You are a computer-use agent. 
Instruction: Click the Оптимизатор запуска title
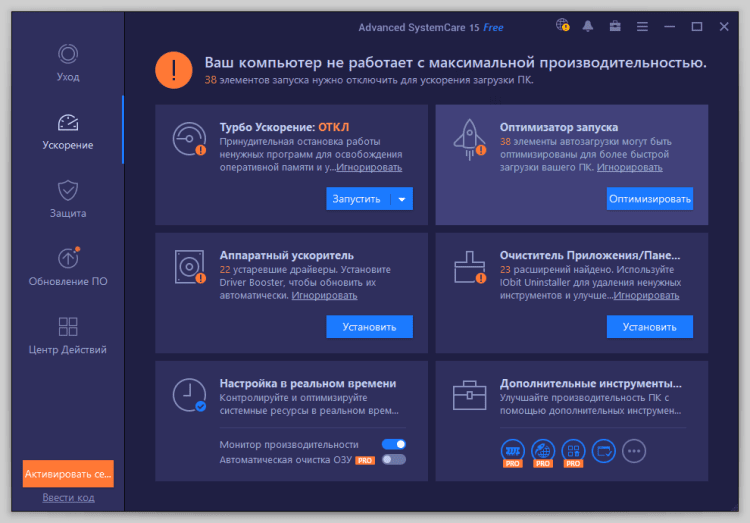click(559, 127)
